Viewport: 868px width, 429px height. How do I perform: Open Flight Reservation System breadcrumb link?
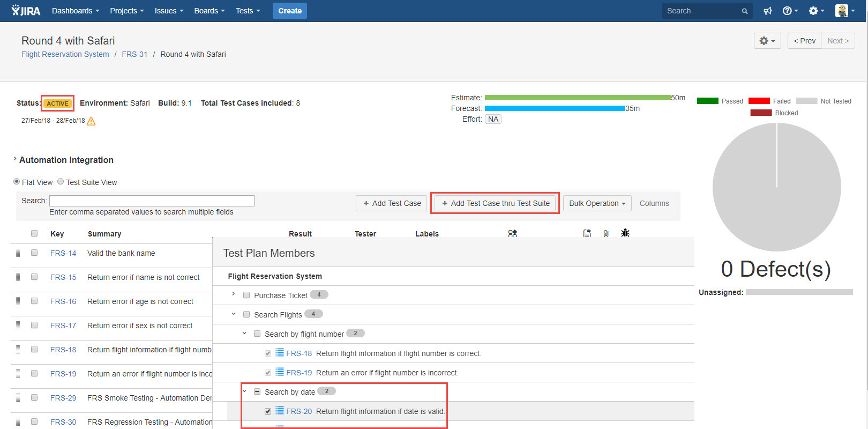click(65, 54)
